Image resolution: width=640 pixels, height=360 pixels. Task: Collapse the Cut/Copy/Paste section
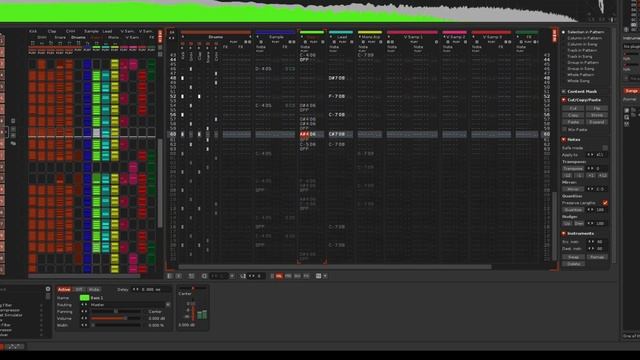coord(564,100)
